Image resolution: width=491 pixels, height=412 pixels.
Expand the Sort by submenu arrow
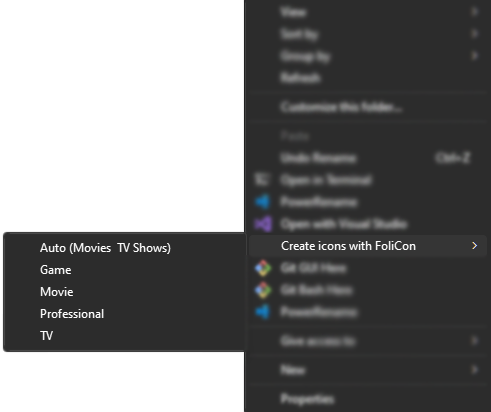(474, 34)
